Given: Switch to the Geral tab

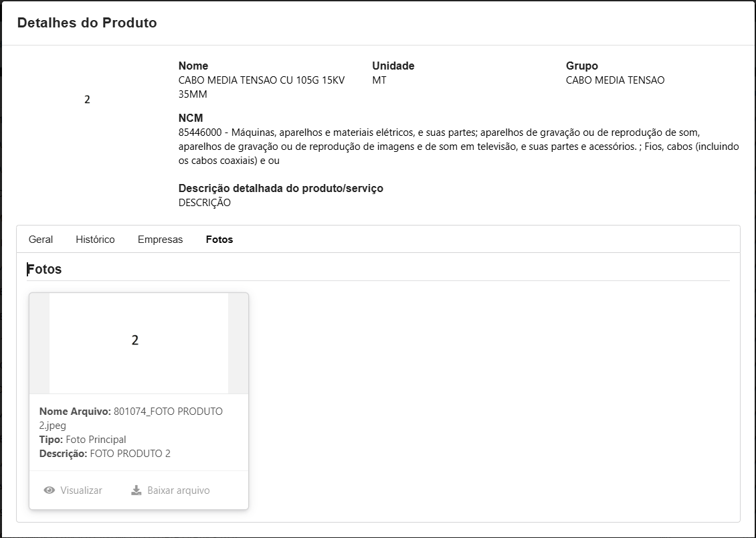Looking at the screenshot, I should 41,240.
